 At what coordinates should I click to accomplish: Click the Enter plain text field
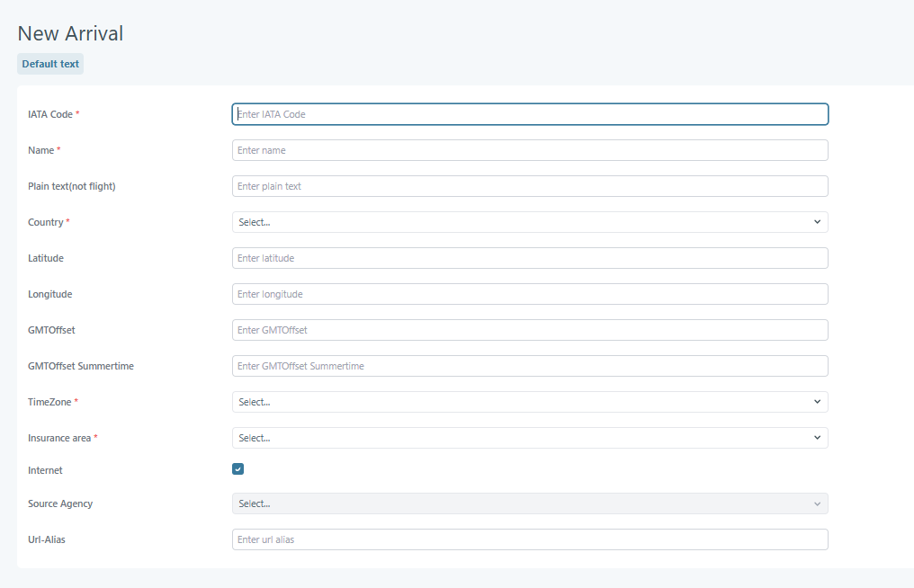pos(529,186)
